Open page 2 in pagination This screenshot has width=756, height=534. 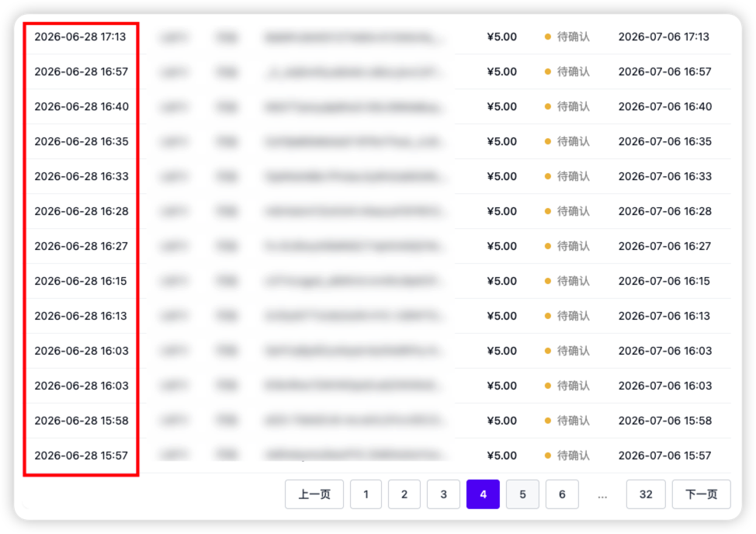404,494
